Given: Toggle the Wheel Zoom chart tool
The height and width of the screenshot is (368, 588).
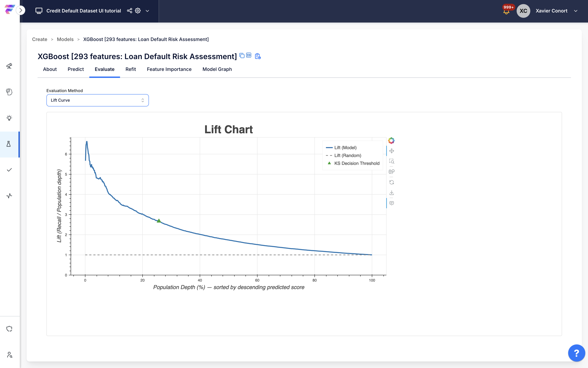Looking at the screenshot, I should [391, 172].
